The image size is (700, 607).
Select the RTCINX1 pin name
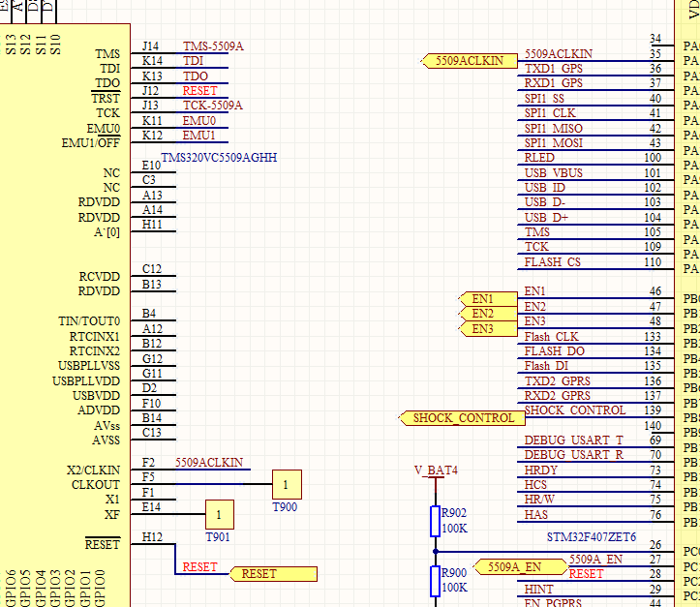[95, 337]
